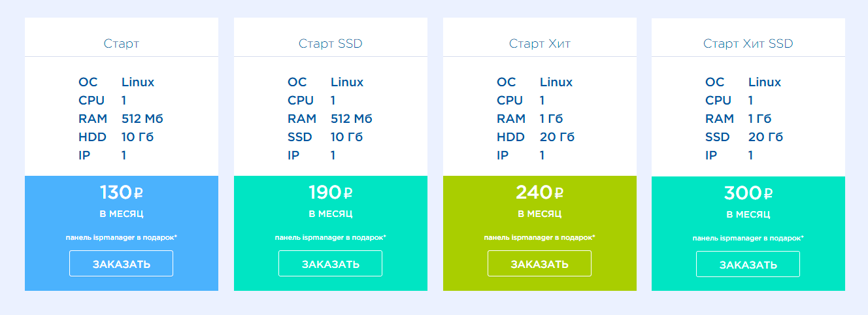
Task: Click ispmanager gift note in Старт Хит SSD card
Action: (x=748, y=238)
